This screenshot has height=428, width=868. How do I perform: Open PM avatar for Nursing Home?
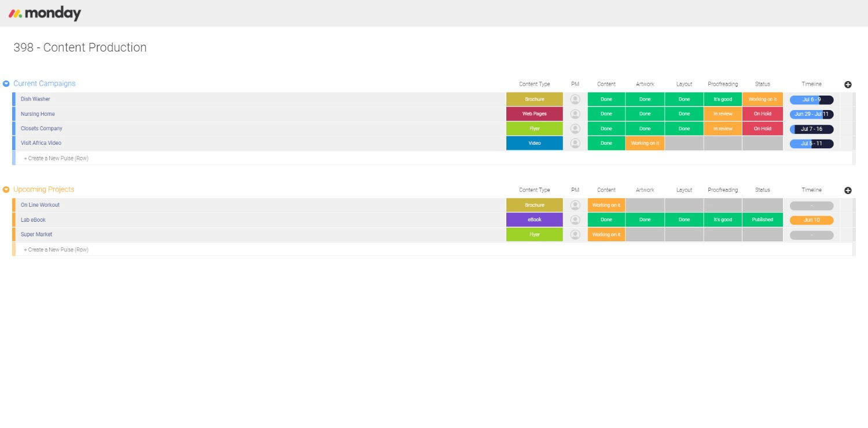(x=575, y=114)
